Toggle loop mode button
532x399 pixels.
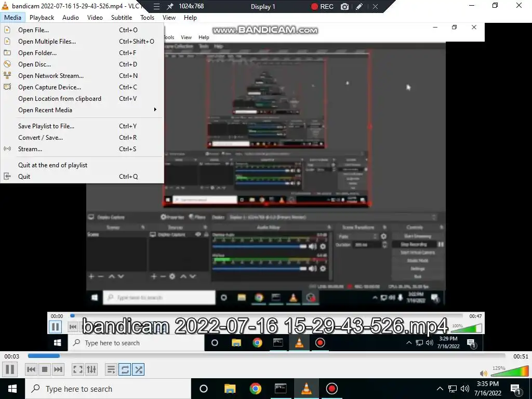(125, 369)
